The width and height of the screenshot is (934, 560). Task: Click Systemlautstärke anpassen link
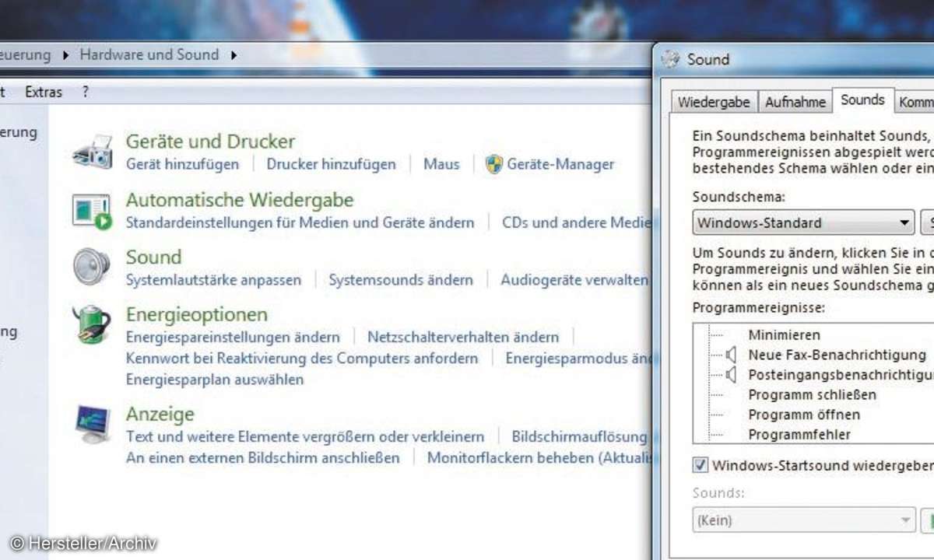213,280
